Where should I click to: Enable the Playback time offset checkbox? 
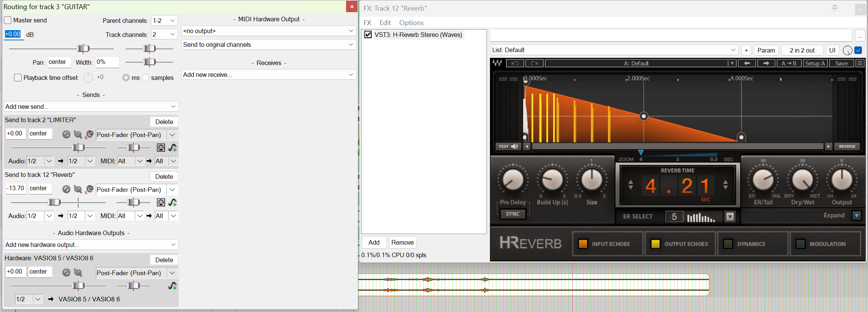coord(18,78)
